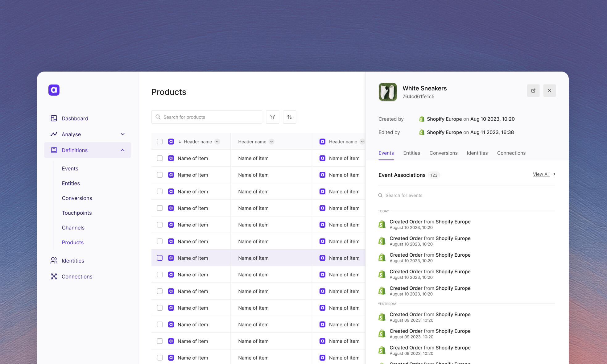The image size is (607, 364).
Task: Click the Connections network icon
Action: pyautogui.click(x=54, y=276)
